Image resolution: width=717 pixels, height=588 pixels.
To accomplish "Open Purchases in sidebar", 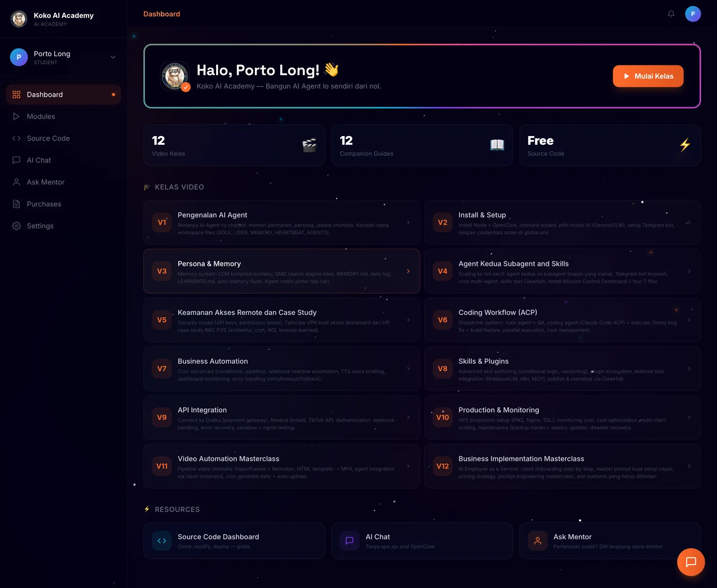I will tap(64, 204).
